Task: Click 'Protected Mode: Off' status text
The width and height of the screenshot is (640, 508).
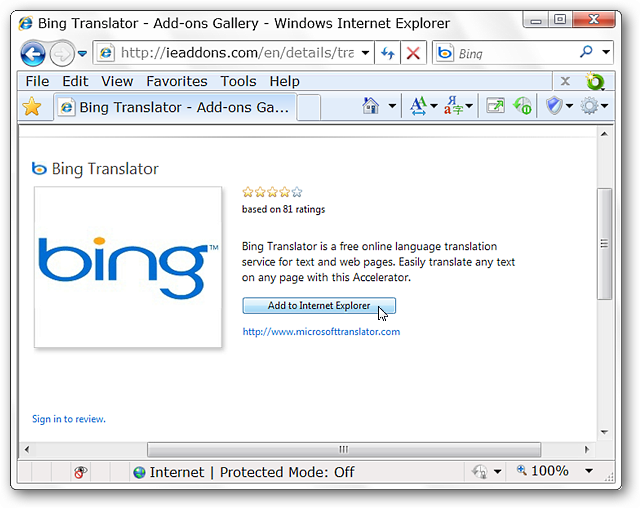Action: tap(287, 472)
